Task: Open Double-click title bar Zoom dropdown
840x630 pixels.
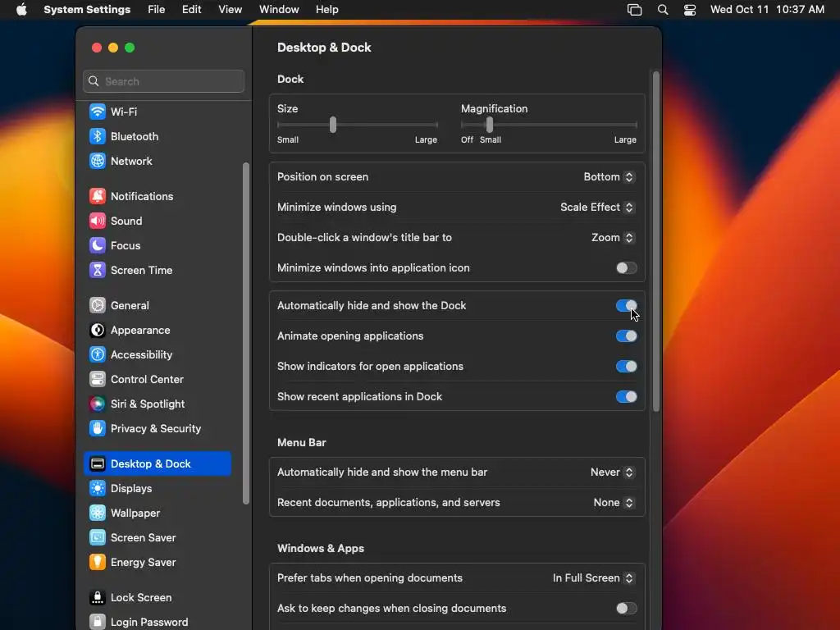Action: point(613,237)
